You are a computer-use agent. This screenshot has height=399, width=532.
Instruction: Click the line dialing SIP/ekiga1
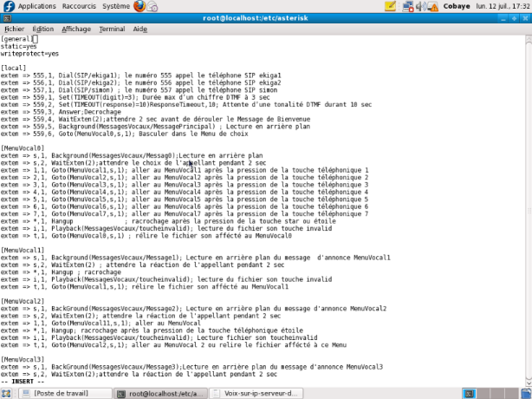click(x=141, y=75)
